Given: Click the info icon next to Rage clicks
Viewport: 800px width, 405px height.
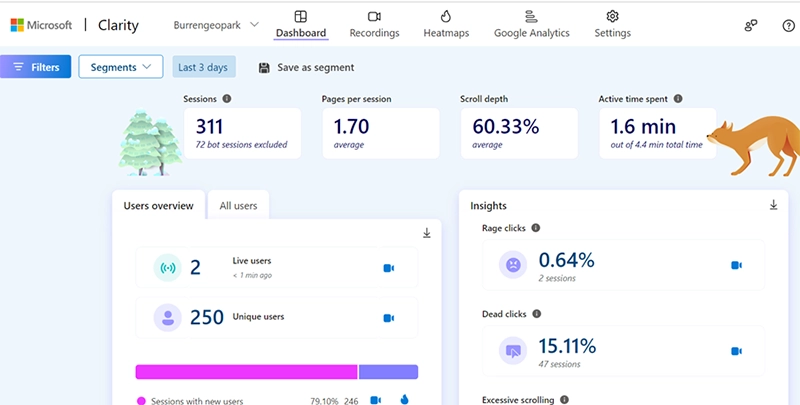Looking at the screenshot, I should [536, 227].
